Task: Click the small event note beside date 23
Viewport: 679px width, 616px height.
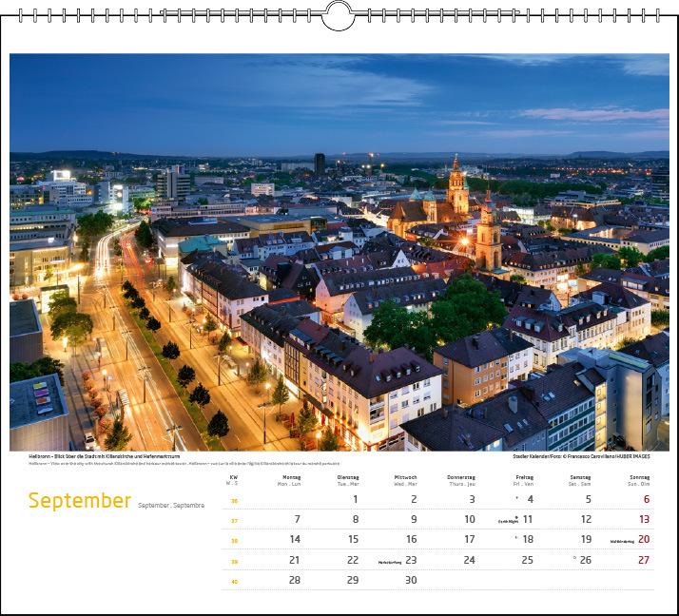Action: pyautogui.click(x=390, y=561)
